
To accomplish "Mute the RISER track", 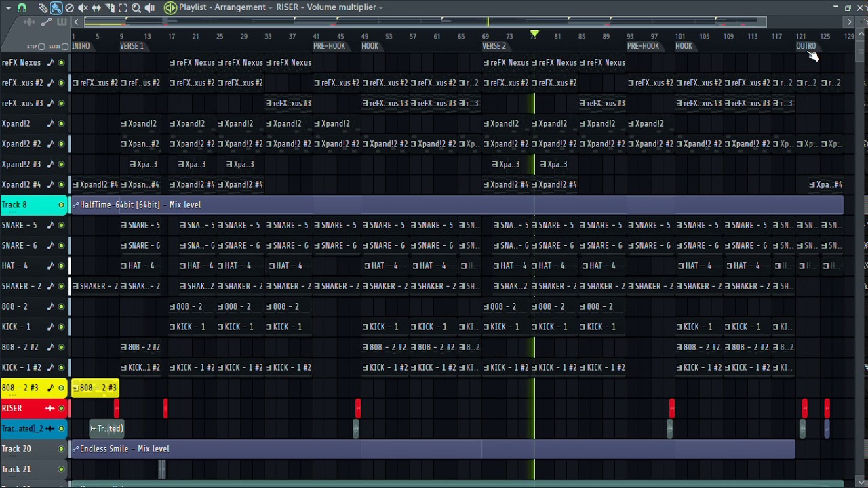I will point(61,408).
